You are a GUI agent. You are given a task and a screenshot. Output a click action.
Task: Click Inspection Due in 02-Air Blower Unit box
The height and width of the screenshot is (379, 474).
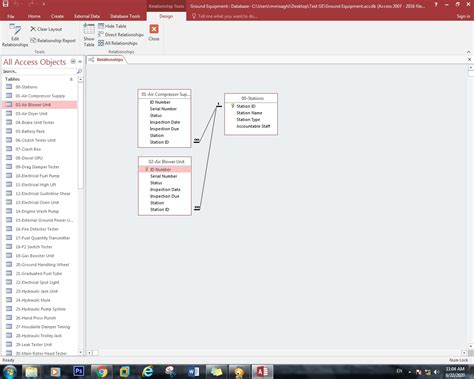pyautogui.click(x=165, y=196)
